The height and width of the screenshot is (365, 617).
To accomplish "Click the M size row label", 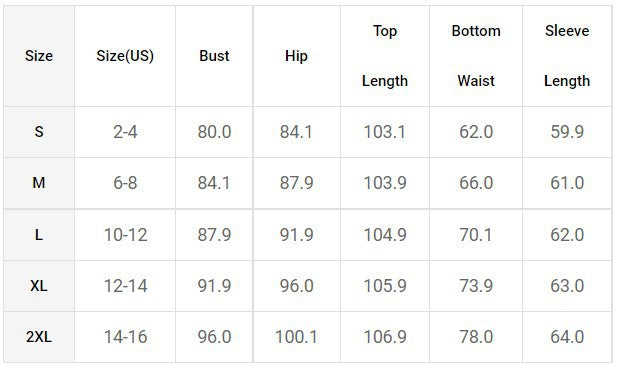I will [x=39, y=183].
